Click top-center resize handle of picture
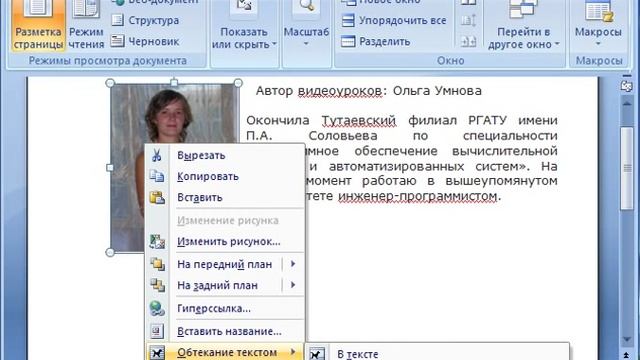The width and height of the screenshot is (640, 360). 174,83
